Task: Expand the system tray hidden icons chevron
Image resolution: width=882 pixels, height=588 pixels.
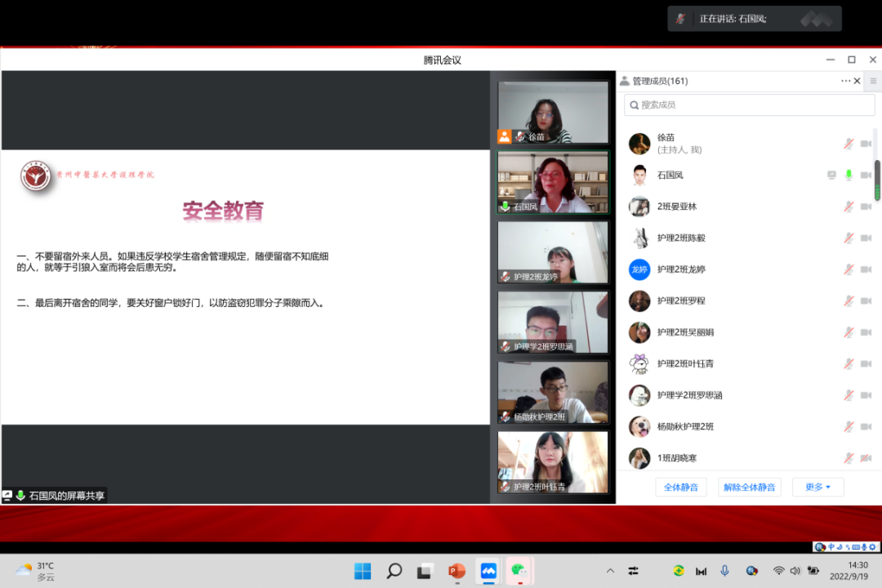Action: pyautogui.click(x=610, y=571)
